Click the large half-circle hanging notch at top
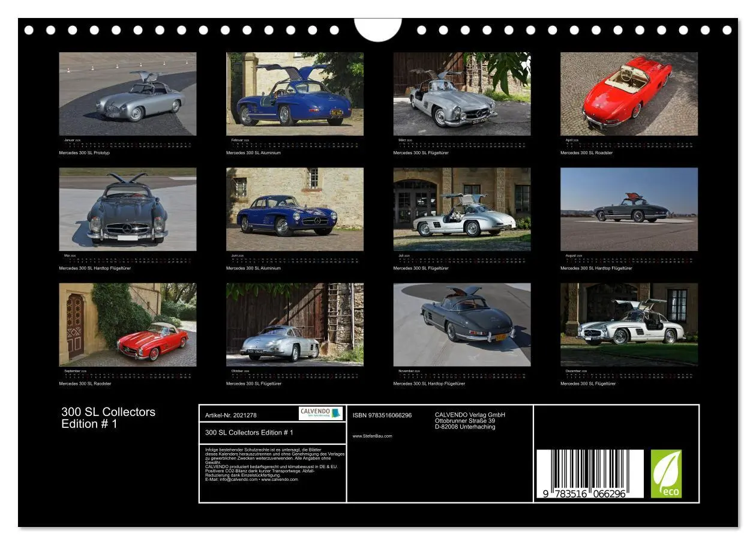Viewport: 756px width, 545px height. (378, 29)
